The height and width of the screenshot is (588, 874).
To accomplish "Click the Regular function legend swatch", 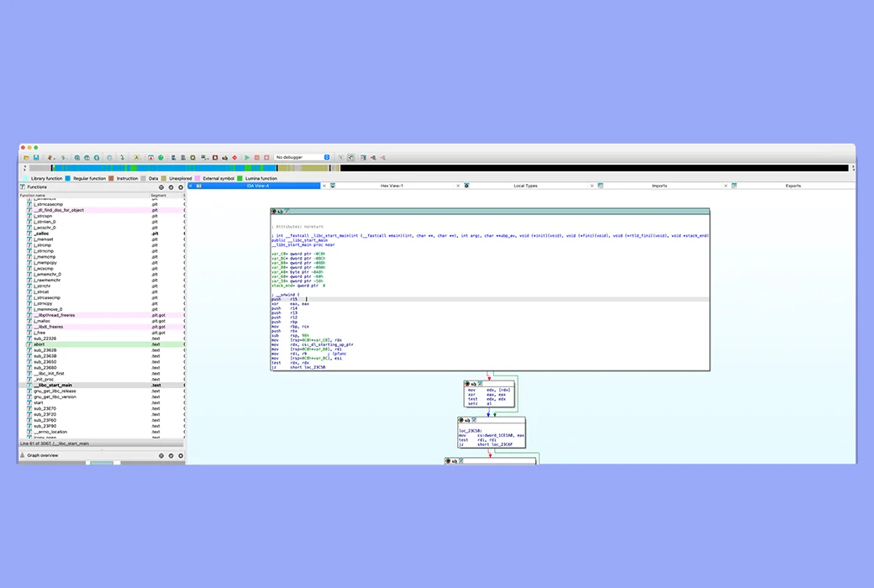I will pyautogui.click(x=67, y=178).
